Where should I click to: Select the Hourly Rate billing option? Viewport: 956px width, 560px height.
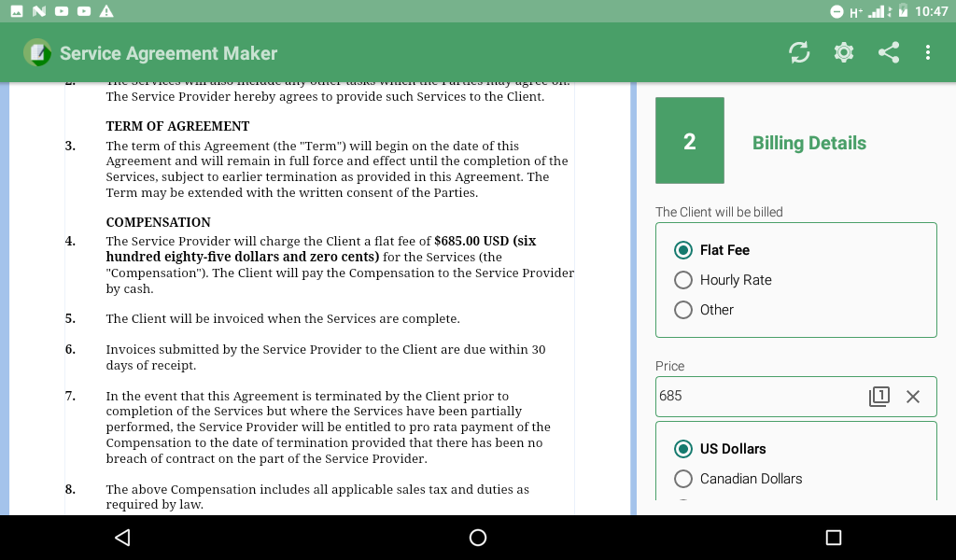click(x=724, y=280)
